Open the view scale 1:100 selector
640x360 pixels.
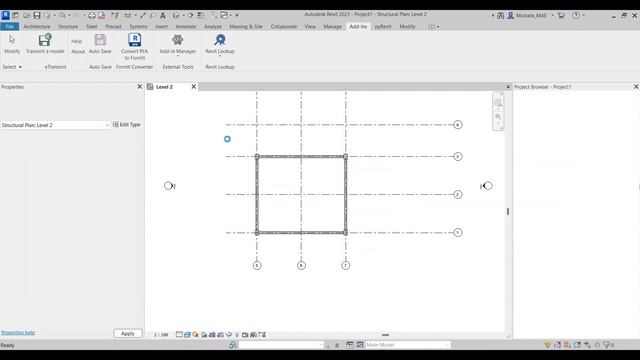[161, 335]
